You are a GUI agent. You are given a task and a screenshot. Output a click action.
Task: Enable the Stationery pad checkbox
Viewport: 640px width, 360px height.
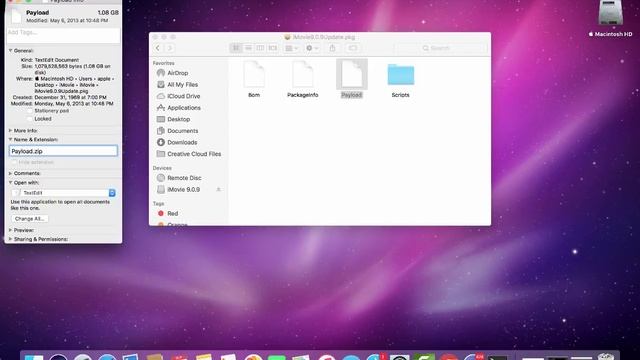pos(29,111)
